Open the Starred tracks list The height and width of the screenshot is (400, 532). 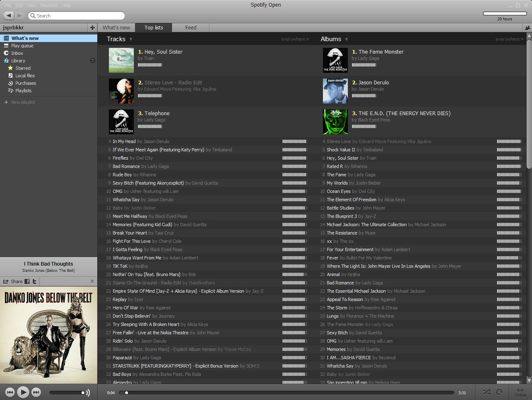pos(23,68)
